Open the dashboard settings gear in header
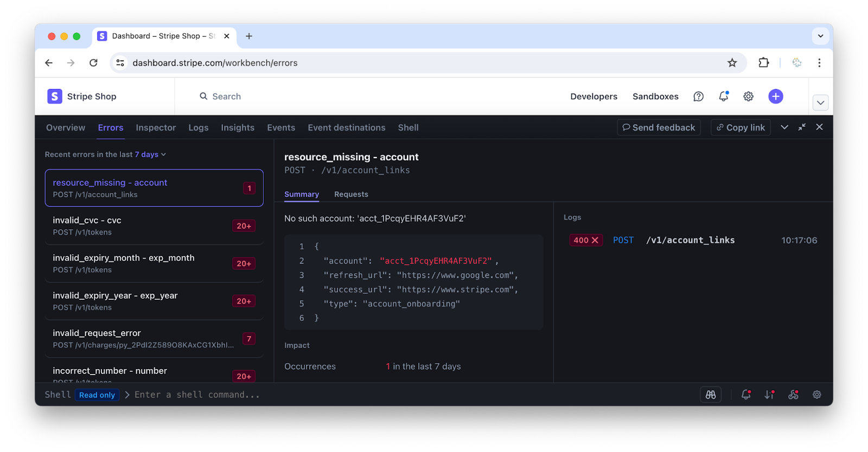 tap(748, 96)
